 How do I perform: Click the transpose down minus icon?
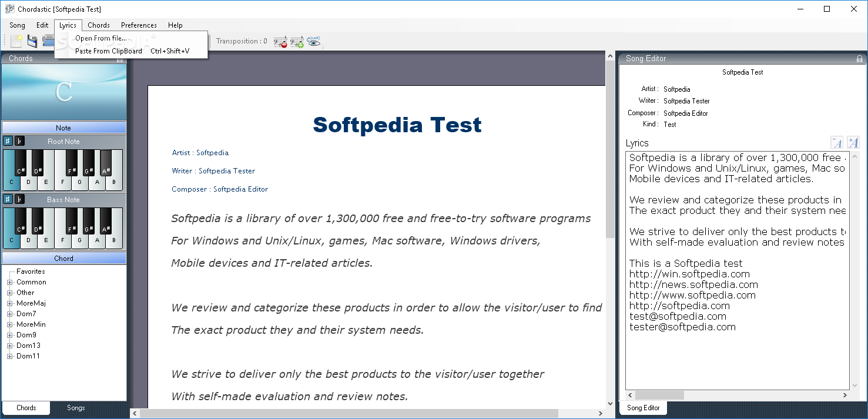280,41
